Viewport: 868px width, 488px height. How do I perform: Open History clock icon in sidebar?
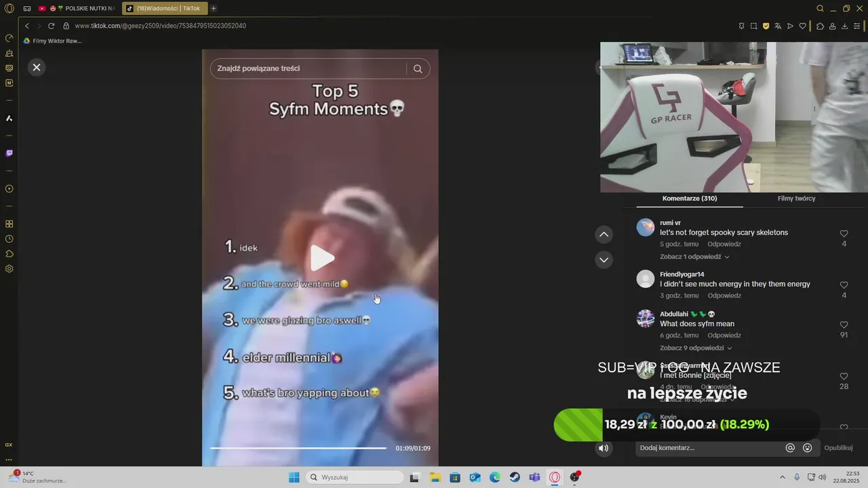pos(9,239)
